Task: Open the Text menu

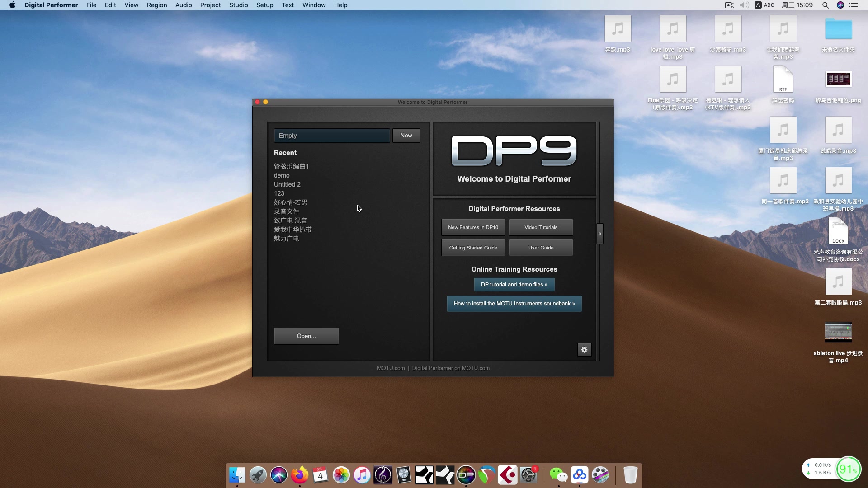Action: tap(288, 5)
